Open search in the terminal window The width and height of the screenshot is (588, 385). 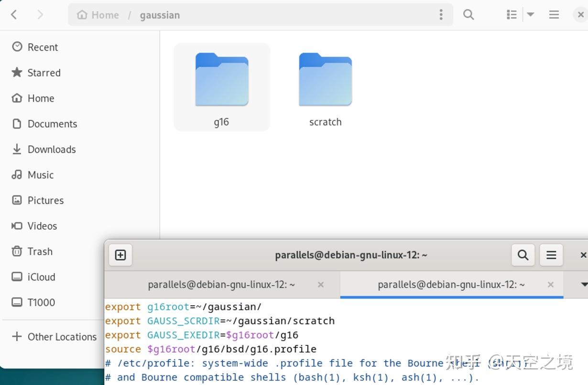pos(523,255)
